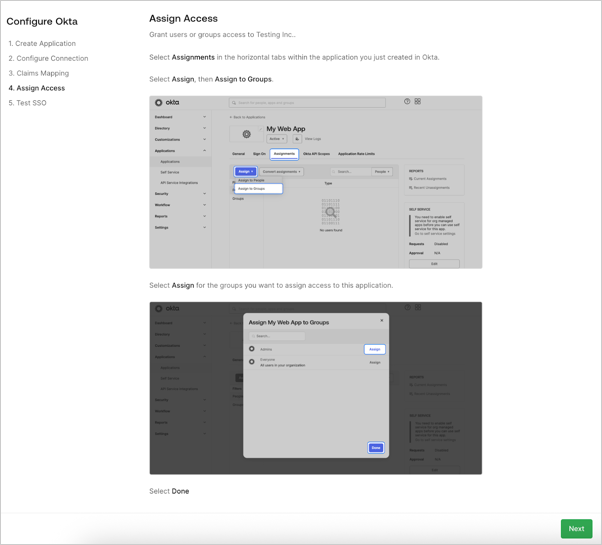This screenshot has width=602, height=545.
Task: Jump to step 5 Test SSO
Action: pos(27,103)
